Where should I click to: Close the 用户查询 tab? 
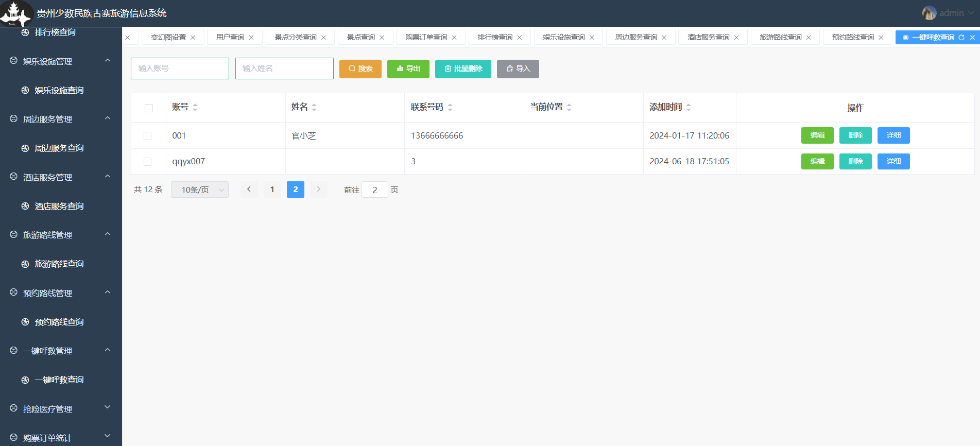point(251,38)
